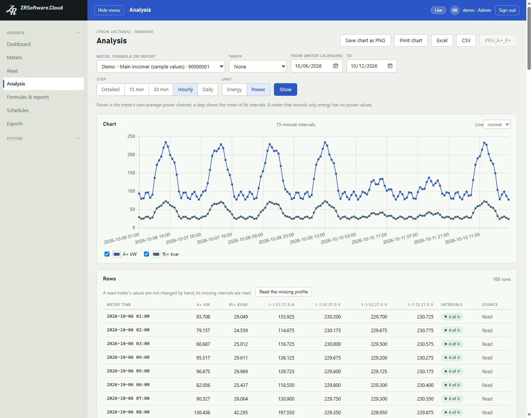Click the From date input field
Viewport: 532px width, 418px height.
pyautogui.click(x=317, y=66)
